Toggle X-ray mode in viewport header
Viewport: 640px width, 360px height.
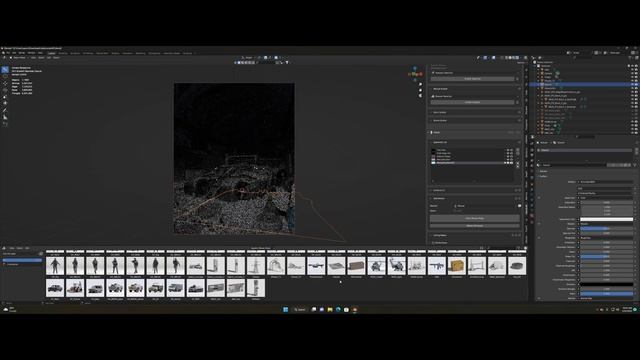[x=502, y=58]
